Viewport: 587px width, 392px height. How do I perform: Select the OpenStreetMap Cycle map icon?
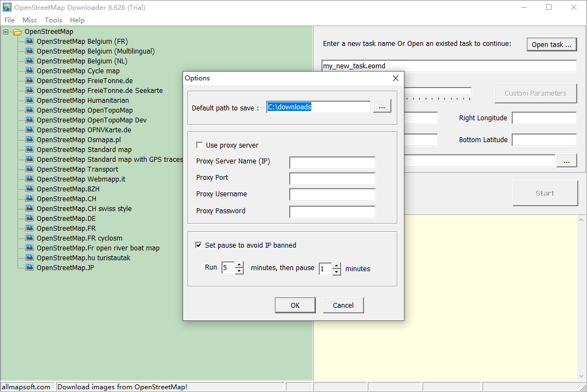pos(29,71)
